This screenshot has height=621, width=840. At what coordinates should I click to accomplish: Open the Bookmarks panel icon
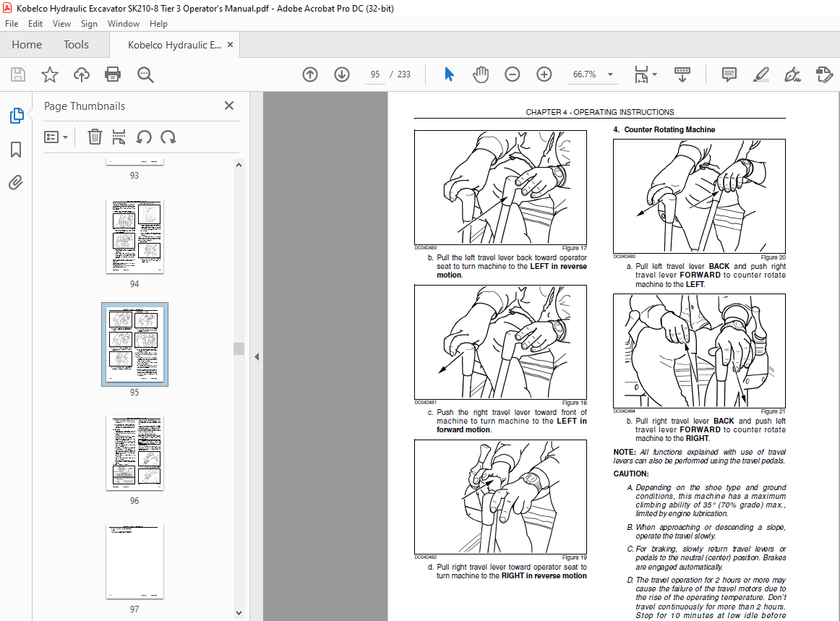[x=16, y=150]
